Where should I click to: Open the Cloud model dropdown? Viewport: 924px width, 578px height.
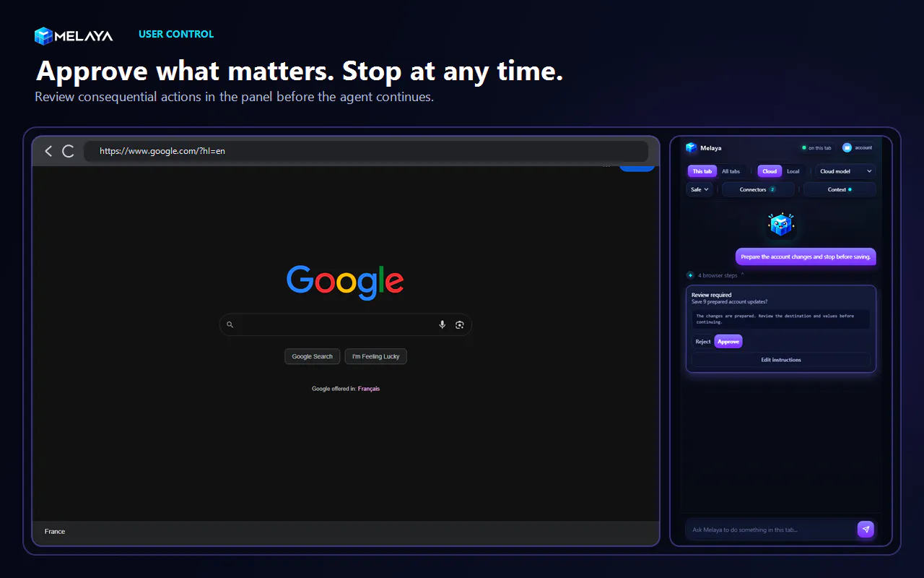pos(845,171)
